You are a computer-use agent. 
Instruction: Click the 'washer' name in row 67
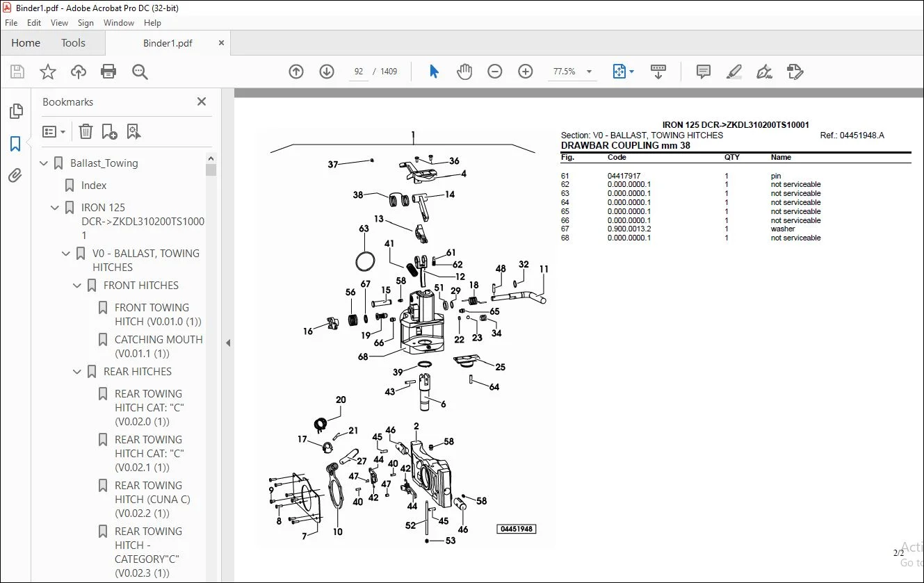(x=783, y=229)
